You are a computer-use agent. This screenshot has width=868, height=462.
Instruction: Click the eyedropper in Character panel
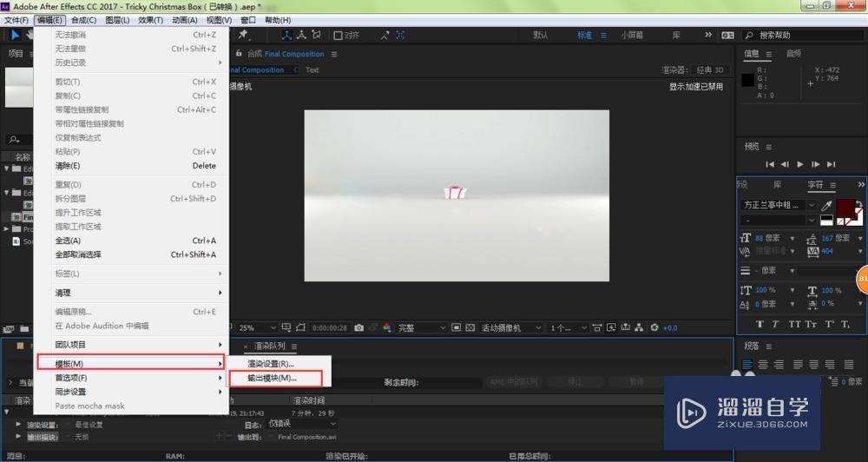pyautogui.click(x=827, y=206)
